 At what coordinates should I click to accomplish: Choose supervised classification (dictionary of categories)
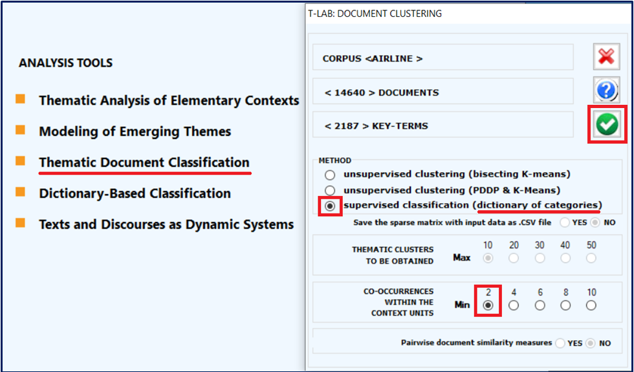pyautogui.click(x=330, y=206)
